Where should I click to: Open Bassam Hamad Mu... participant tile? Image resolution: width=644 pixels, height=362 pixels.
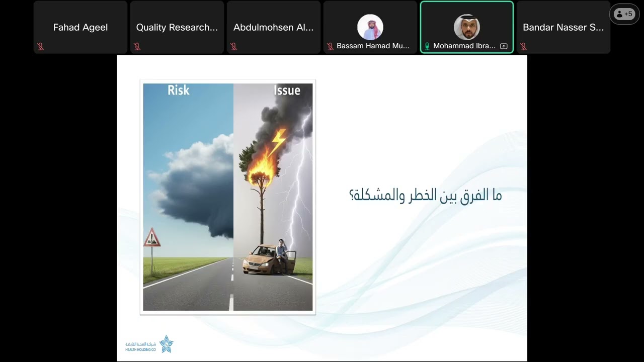370,27
